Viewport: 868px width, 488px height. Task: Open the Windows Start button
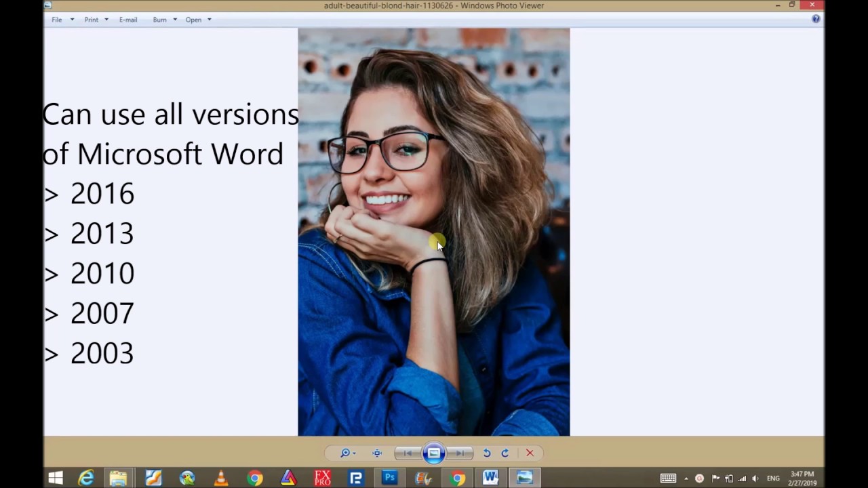(x=56, y=478)
